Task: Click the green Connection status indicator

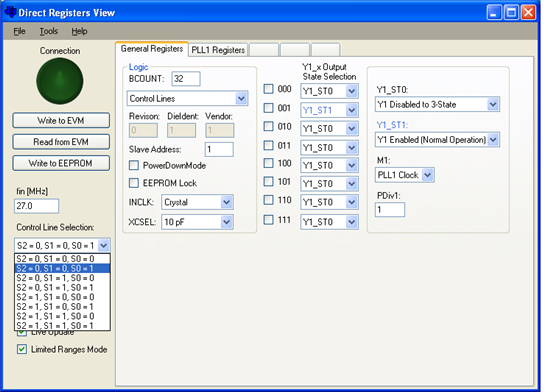Action: [x=60, y=81]
